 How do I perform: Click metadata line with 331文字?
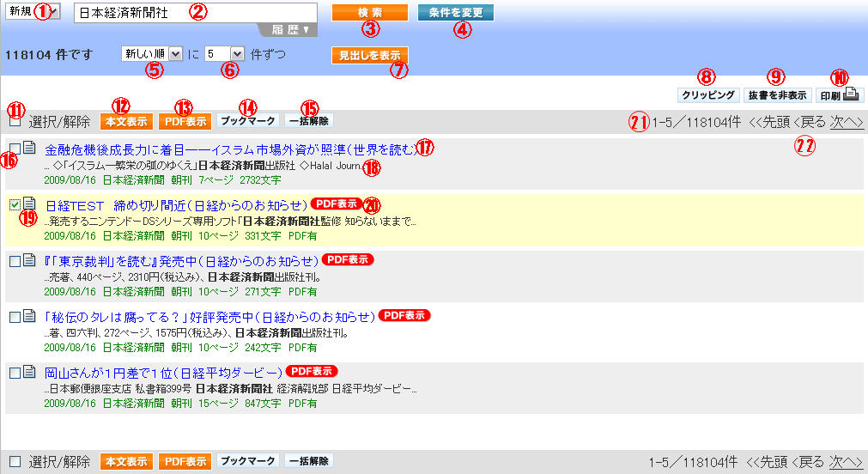pyautogui.click(x=180, y=236)
